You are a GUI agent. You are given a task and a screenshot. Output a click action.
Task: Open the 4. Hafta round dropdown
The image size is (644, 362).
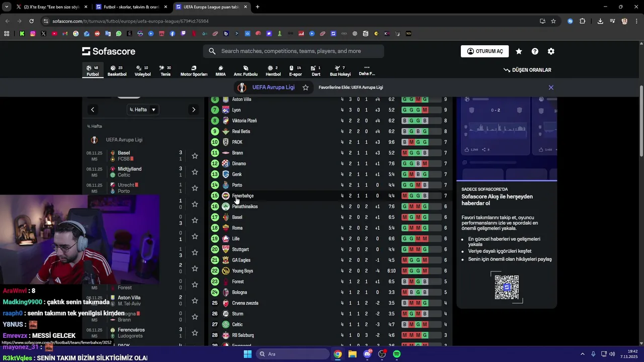tap(143, 110)
